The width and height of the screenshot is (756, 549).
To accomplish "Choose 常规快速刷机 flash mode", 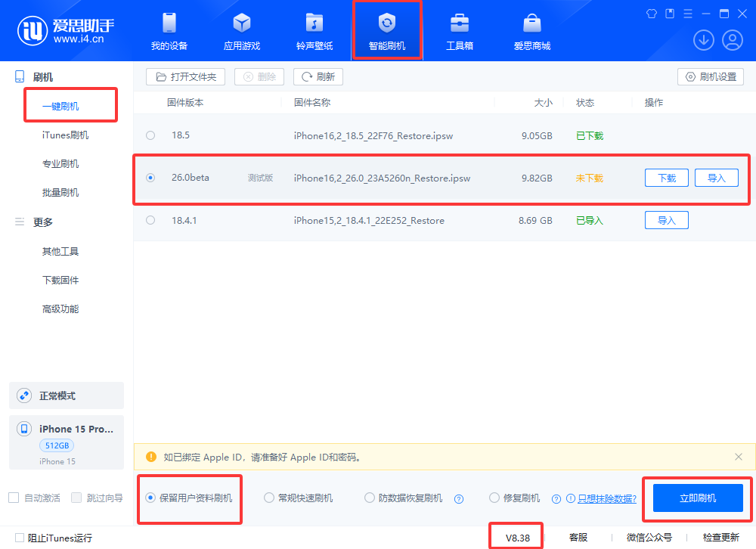I will pos(269,498).
